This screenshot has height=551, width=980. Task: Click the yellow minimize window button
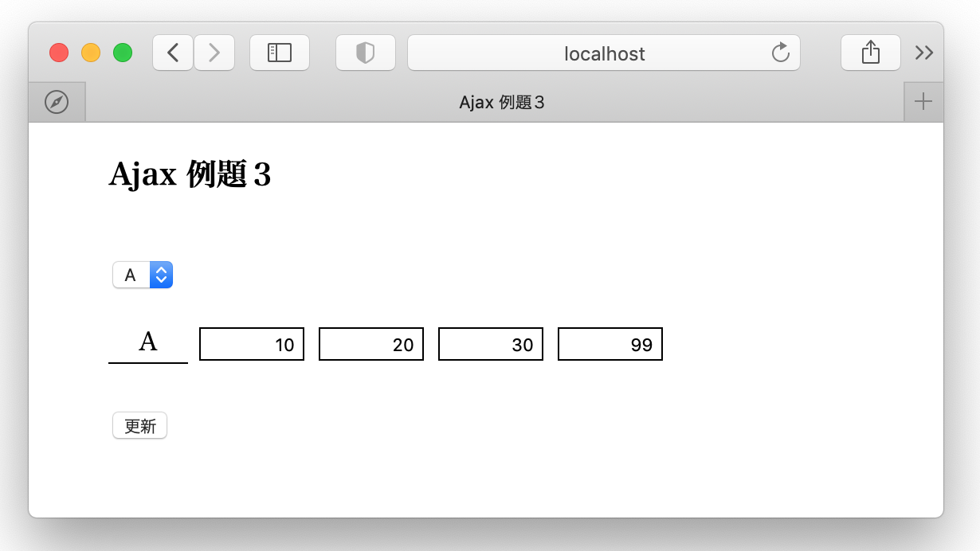click(91, 53)
